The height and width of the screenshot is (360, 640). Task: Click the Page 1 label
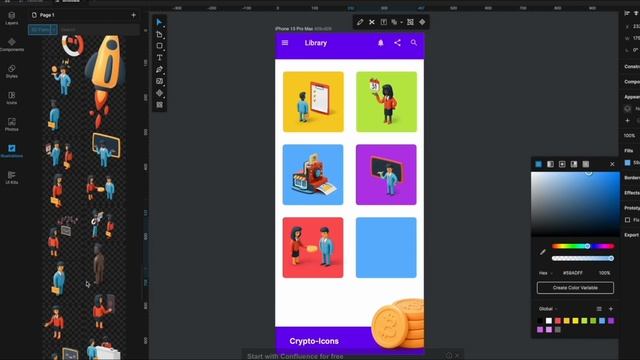(47, 15)
